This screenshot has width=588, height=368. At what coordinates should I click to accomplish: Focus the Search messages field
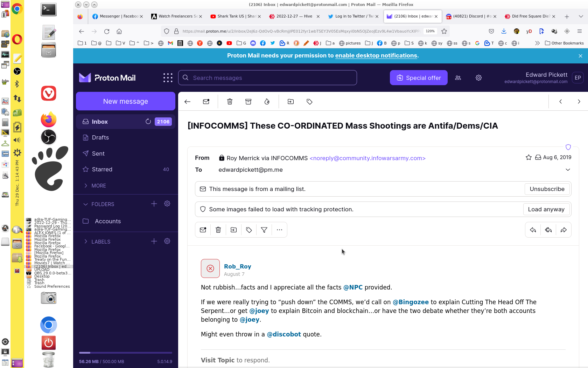tap(267, 78)
